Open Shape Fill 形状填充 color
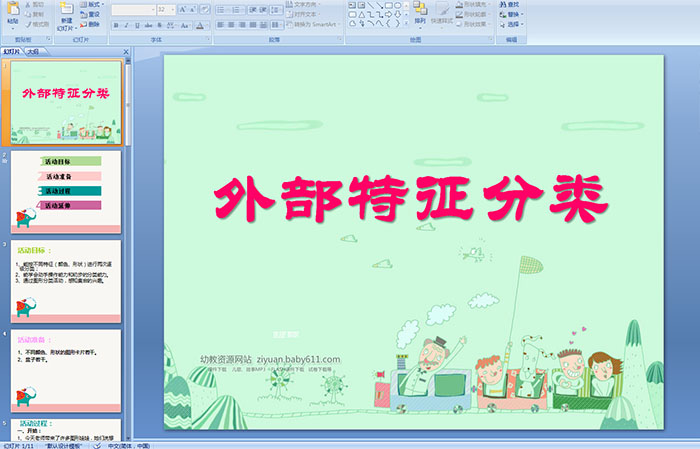 click(x=473, y=4)
